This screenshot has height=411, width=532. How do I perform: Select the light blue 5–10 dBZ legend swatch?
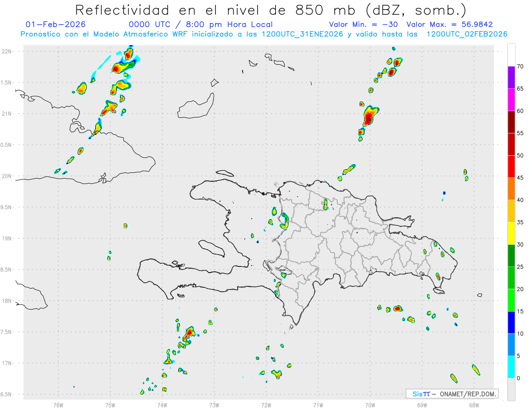pyautogui.click(x=511, y=345)
